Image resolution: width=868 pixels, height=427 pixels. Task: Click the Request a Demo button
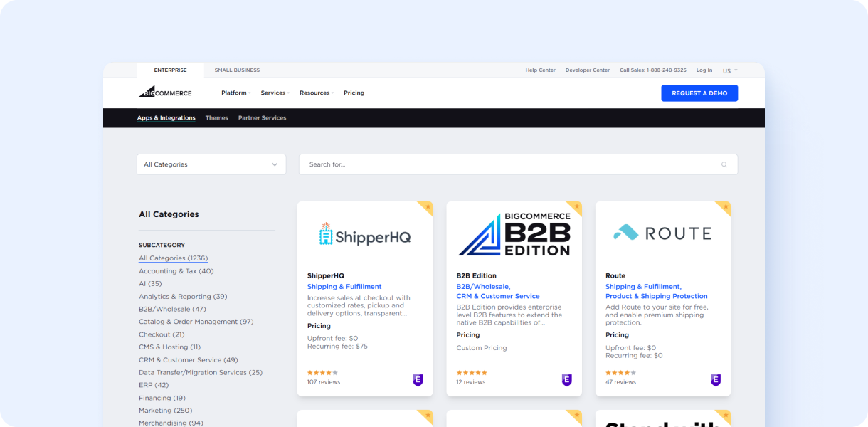(x=699, y=93)
